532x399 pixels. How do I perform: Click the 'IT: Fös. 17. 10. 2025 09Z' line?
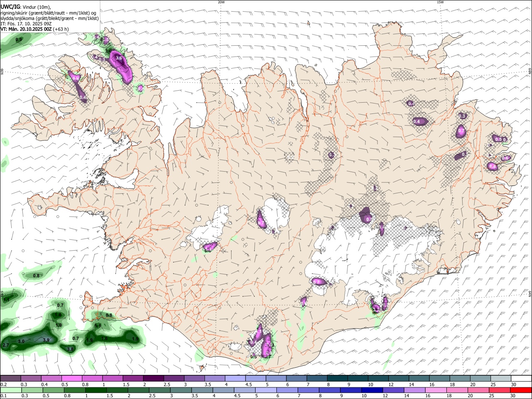[26, 24]
